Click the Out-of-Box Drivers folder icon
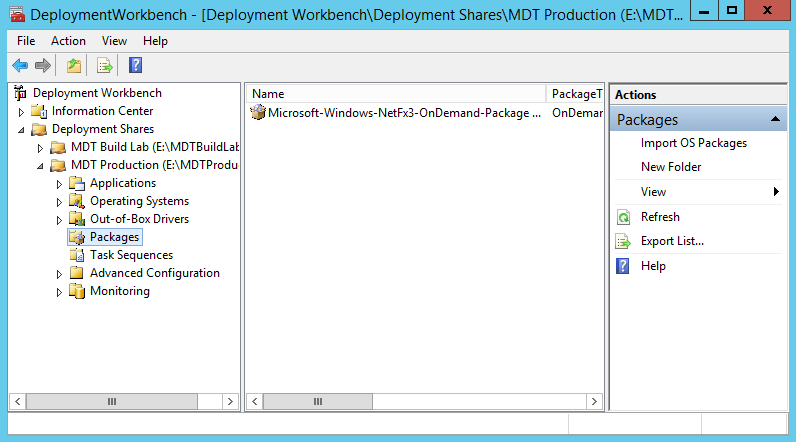The image size is (796, 442). pos(77,219)
